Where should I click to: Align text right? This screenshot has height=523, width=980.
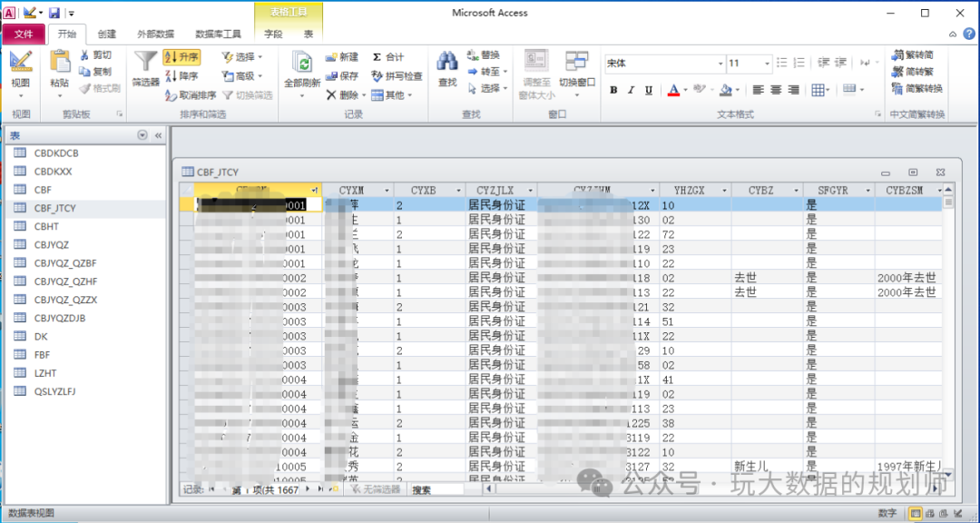click(x=793, y=90)
